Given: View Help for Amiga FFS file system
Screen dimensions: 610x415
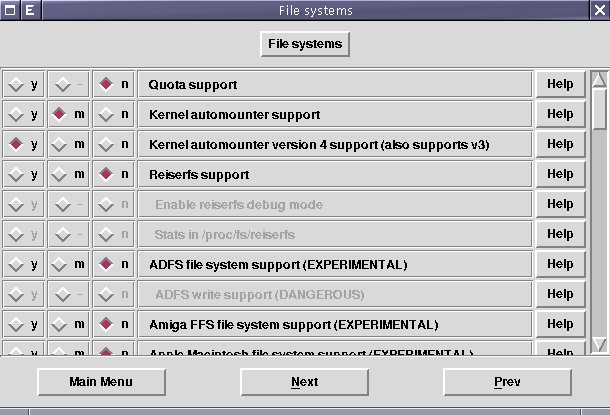Looking at the screenshot, I should (560, 325).
